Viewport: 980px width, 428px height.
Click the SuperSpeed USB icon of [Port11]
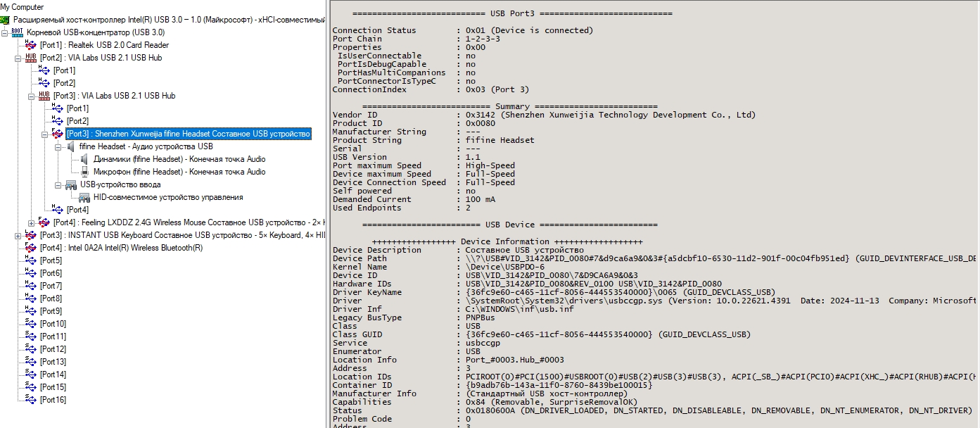point(31,336)
